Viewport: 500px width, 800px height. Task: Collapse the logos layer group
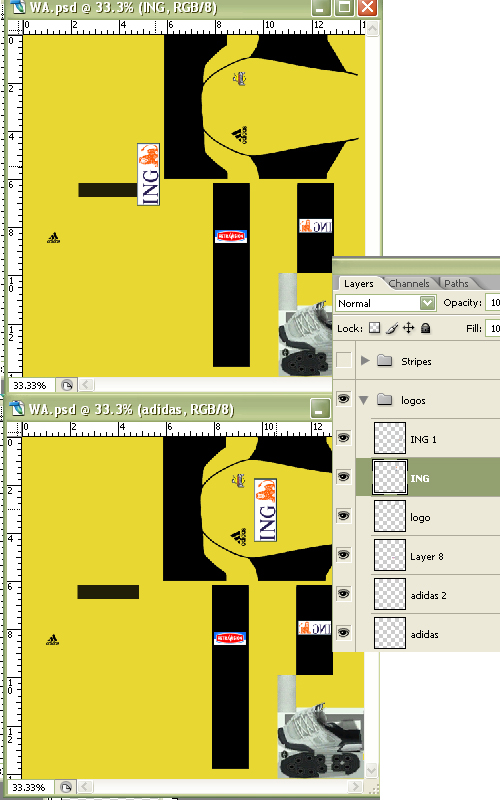[x=364, y=400]
